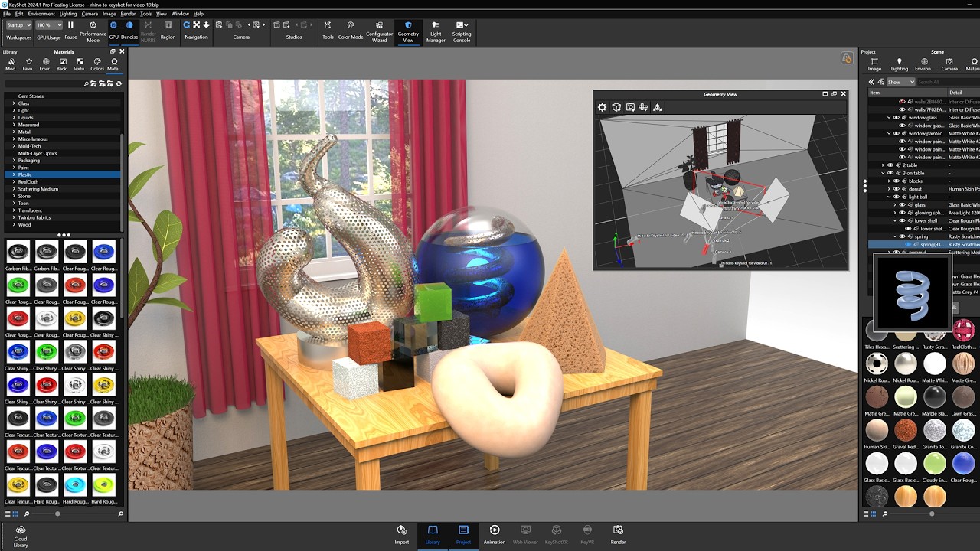Open the Render menu
Image resolution: width=980 pixels, height=551 pixels.
click(128, 14)
